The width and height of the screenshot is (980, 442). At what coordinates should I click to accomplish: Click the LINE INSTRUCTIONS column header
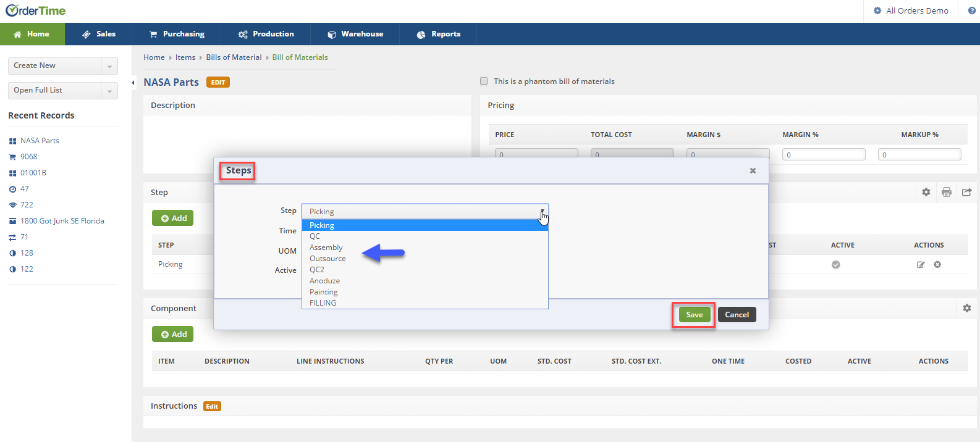(x=330, y=361)
